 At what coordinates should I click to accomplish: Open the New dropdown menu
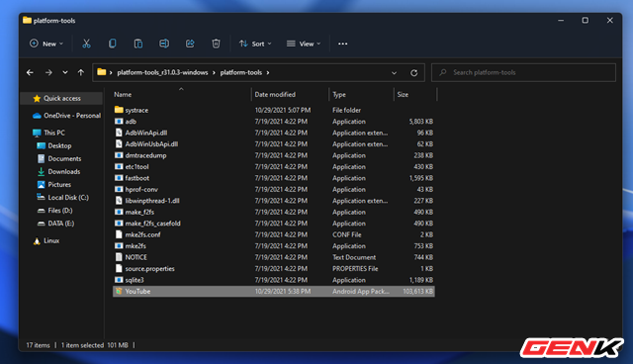point(46,44)
